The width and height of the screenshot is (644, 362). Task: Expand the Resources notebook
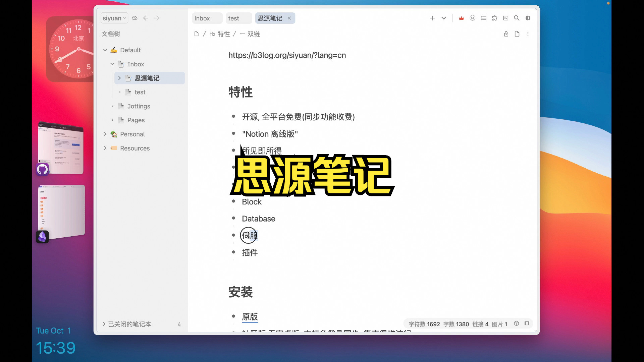coord(105,148)
